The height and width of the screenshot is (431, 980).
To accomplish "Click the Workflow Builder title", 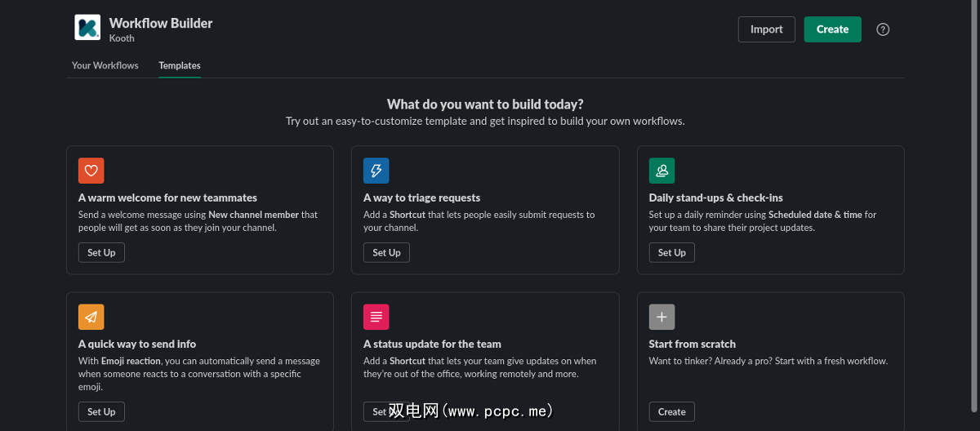I will click(161, 23).
